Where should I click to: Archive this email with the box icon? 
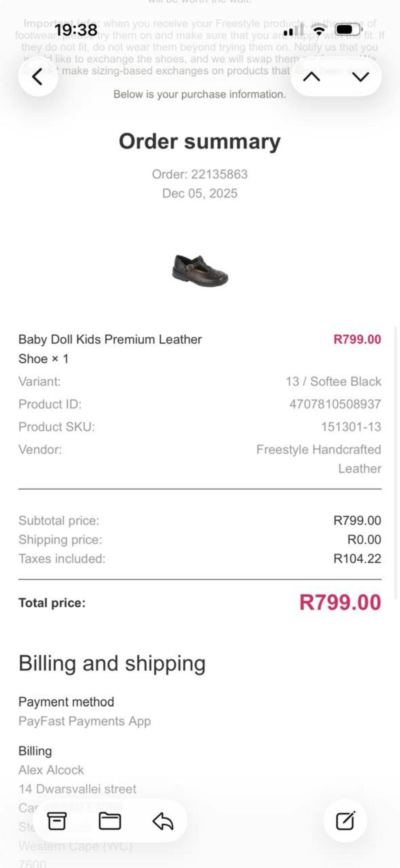57,821
